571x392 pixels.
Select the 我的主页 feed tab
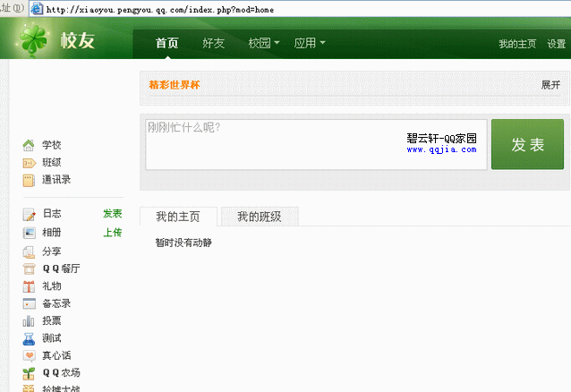click(178, 217)
